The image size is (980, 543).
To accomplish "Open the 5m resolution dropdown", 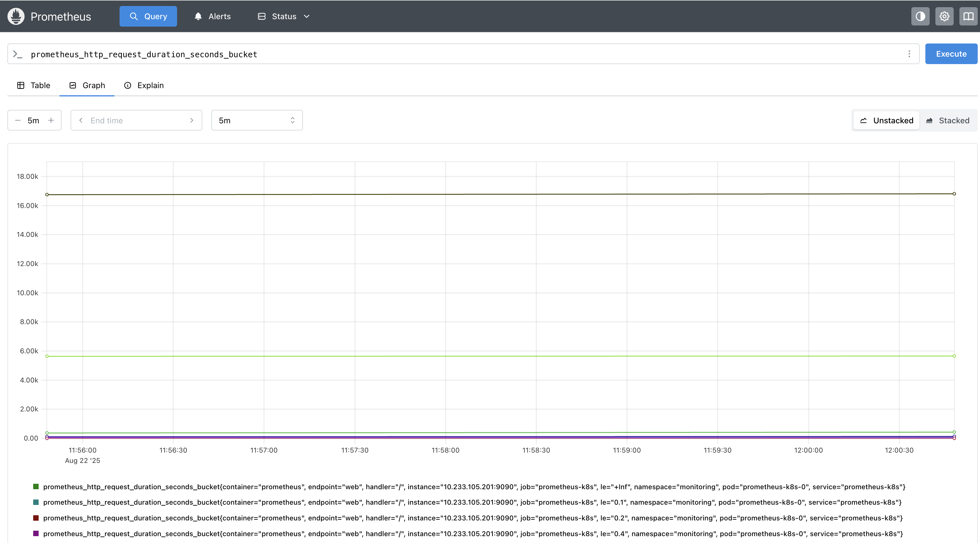I will coord(257,120).
